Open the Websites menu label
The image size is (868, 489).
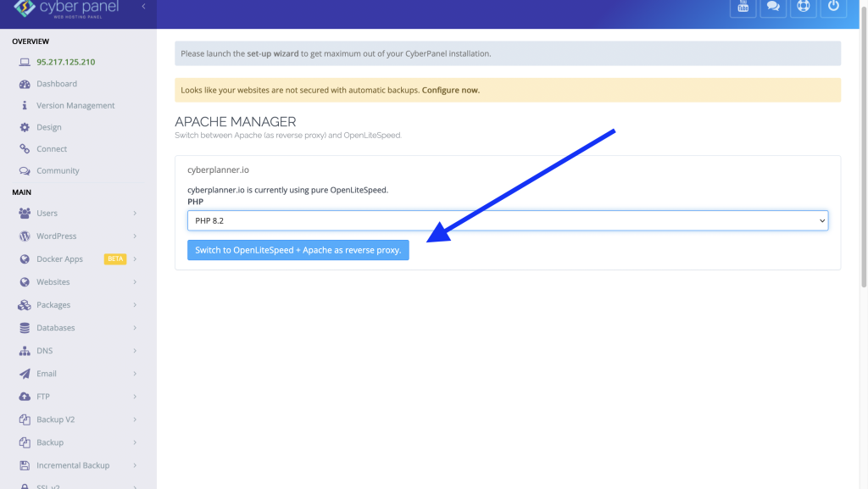pyautogui.click(x=53, y=282)
